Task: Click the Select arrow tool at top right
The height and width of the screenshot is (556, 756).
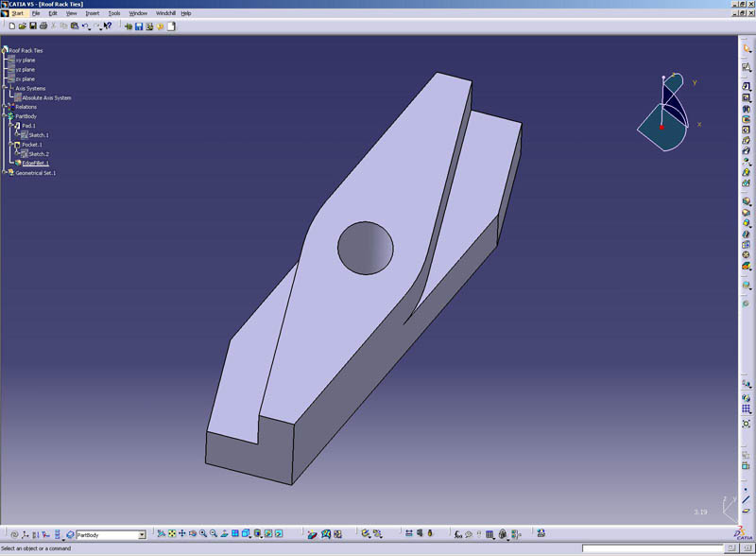Action: (x=747, y=48)
